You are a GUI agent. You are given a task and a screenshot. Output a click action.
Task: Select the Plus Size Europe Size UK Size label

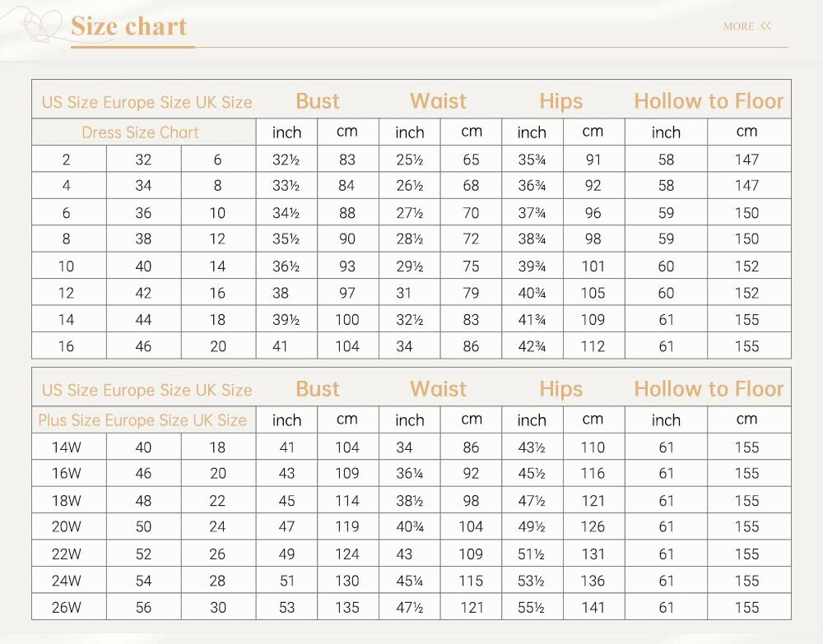(x=142, y=420)
